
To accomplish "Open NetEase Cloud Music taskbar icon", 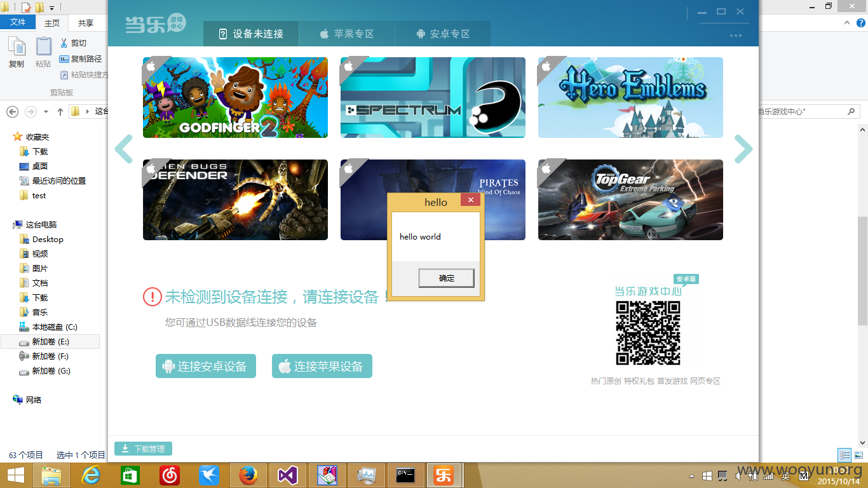I will (170, 475).
